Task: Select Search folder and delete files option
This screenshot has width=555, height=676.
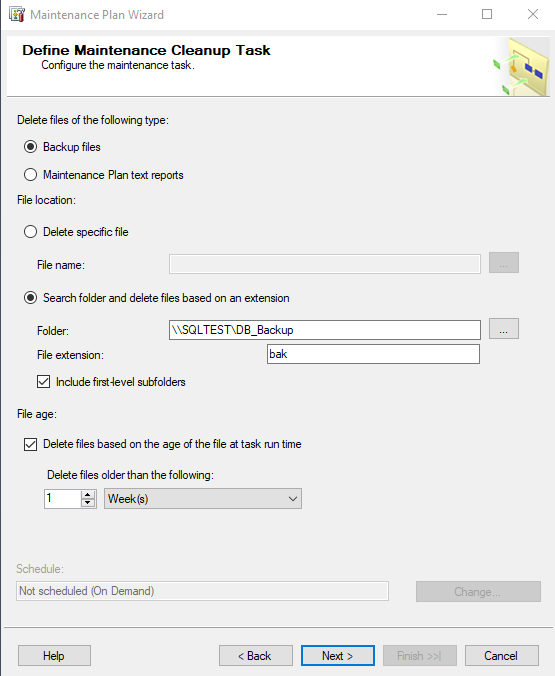Action: pyautogui.click(x=31, y=298)
